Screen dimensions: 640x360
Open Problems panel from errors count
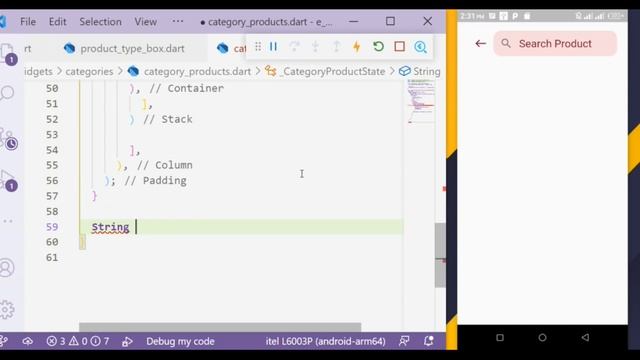point(78,341)
